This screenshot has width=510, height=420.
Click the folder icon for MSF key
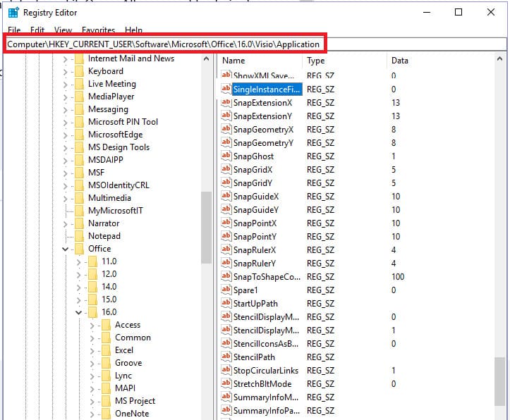click(80, 173)
